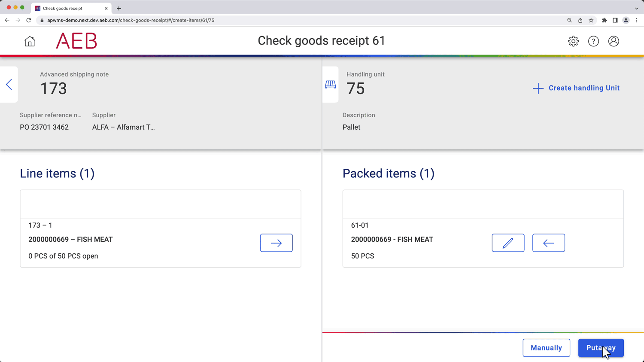Image resolution: width=644 pixels, height=362 pixels.
Task: Collapse the panel using the left chevron
Action: click(x=9, y=85)
